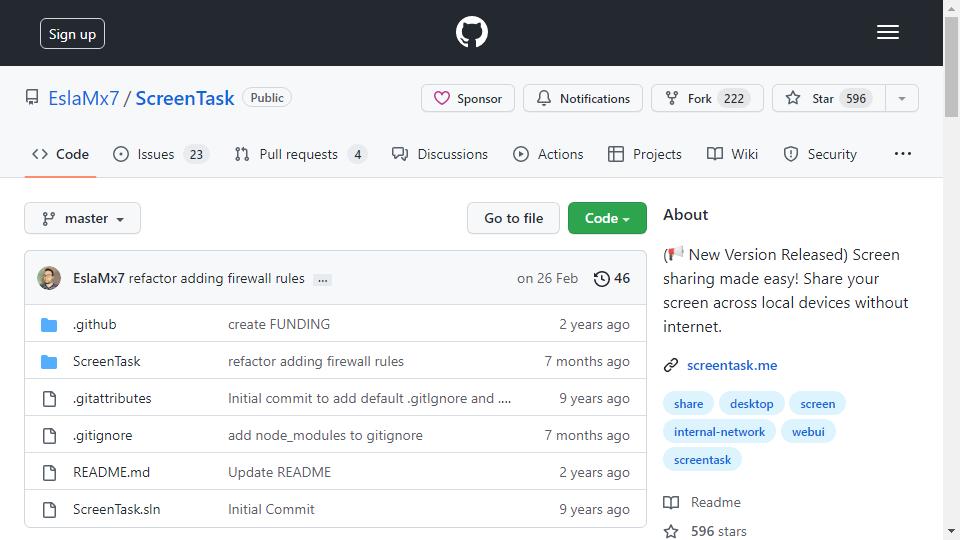Open the hamburger navigation menu
The image size is (960, 540).
[888, 32]
